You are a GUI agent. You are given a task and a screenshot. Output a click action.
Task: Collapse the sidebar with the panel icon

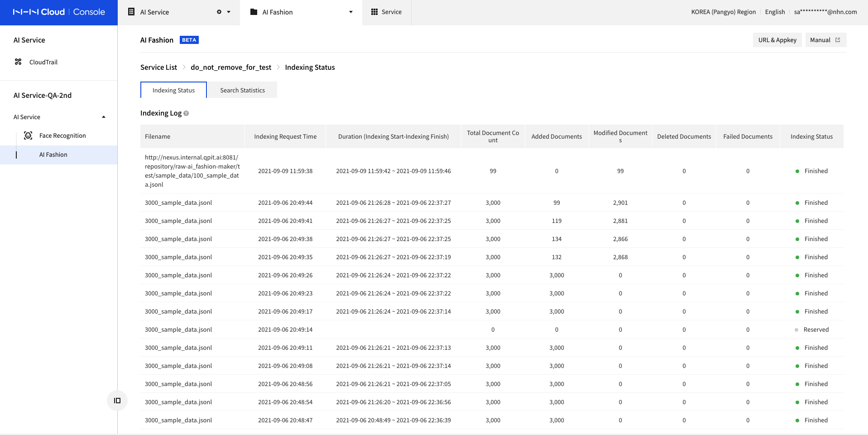[117, 401]
